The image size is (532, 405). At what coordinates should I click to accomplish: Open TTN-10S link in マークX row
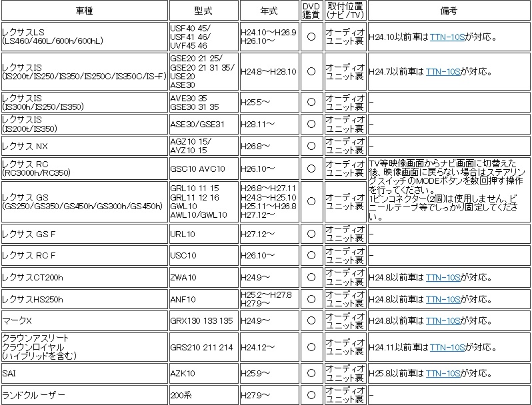point(443,320)
